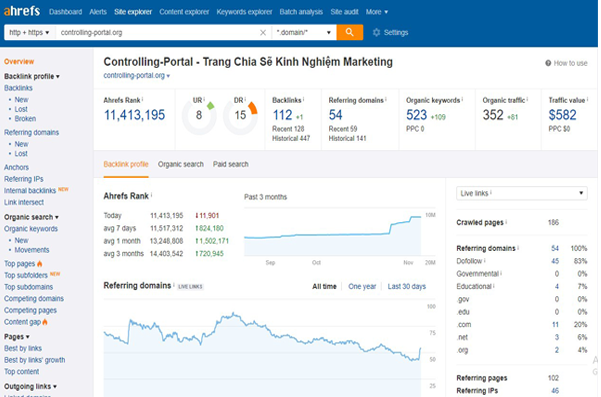The width and height of the screenshot is (601, 397).
Task: Switch to the Paid search tab
Action: 231,164
